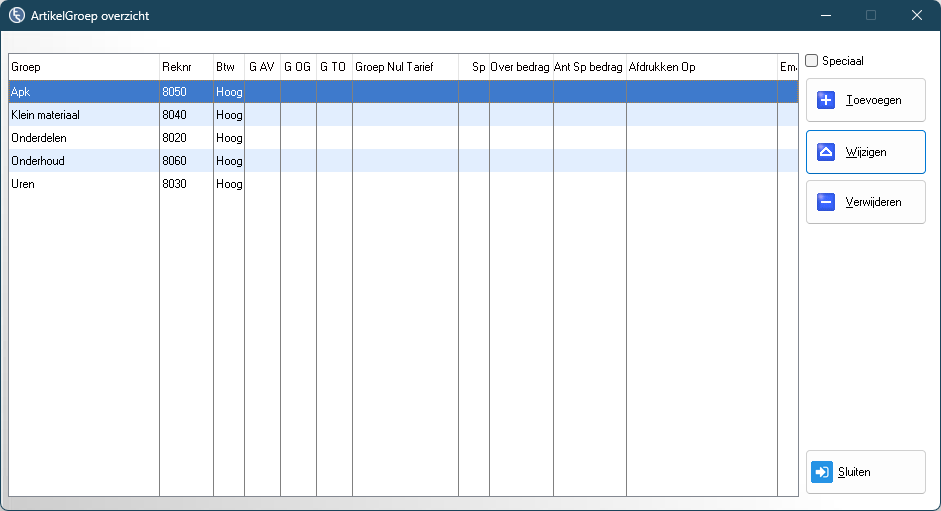Click the application logo in title bar
941x511 pixels.
pyautogui.click(x=16, y=16)
